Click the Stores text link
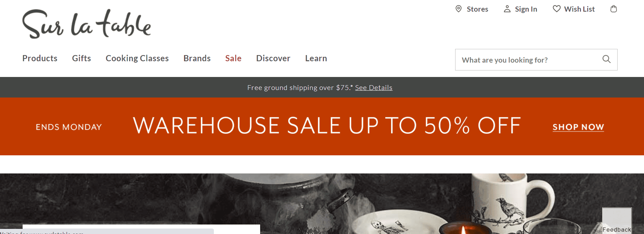The image size is (644, 234). tap(477, 9)
